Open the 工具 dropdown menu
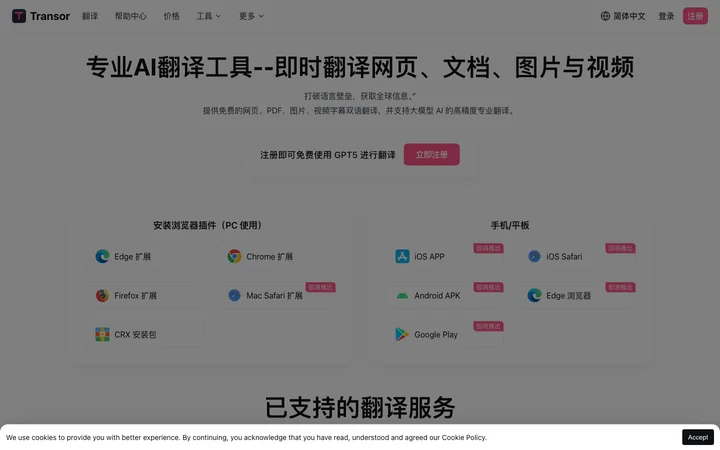 point(208,16)
